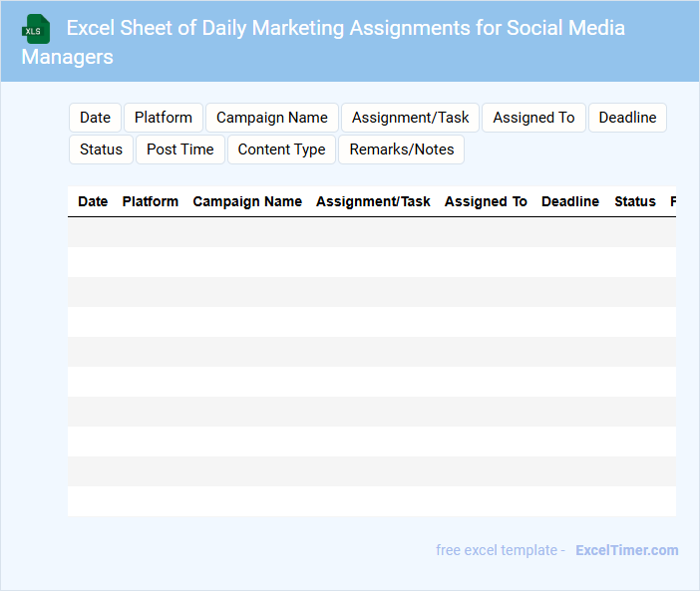The image size is (700, 591).
Task: Open the ExcelTimer.com link
Action: coord(626,550)
